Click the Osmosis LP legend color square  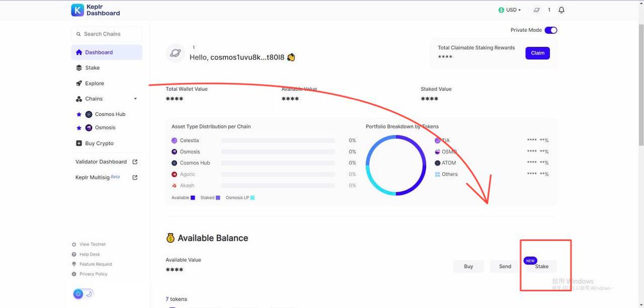click(x=252, y=198)
